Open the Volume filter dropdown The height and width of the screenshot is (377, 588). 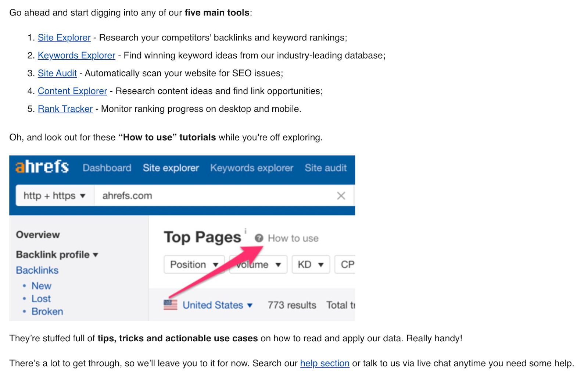(x=258, y=264)
